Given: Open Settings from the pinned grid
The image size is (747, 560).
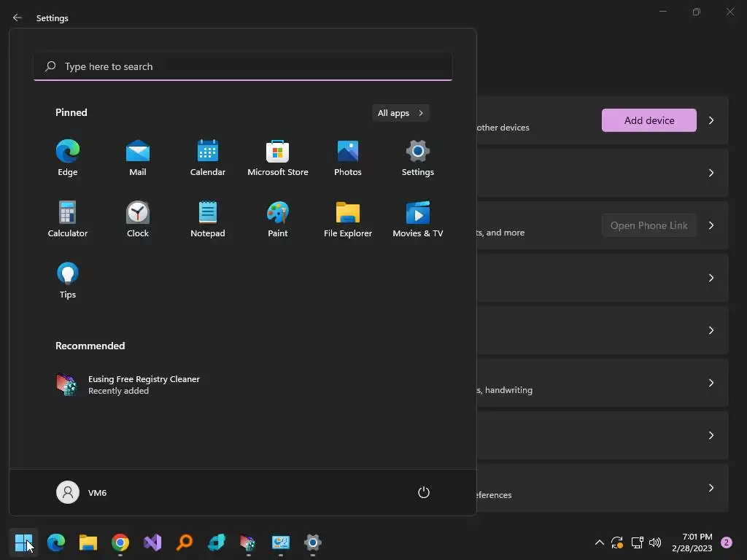Looking at the screenshot, I should click(418, 158).
